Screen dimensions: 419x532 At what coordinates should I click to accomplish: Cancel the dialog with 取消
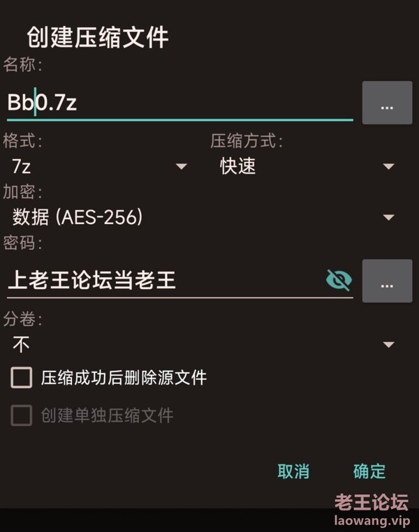[293, 471]
